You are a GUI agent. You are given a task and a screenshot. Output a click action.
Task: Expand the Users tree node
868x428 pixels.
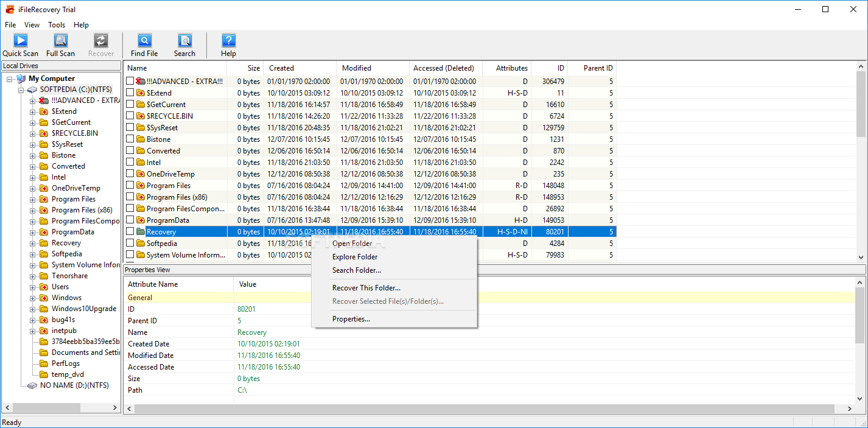click(x=33, y=287)
